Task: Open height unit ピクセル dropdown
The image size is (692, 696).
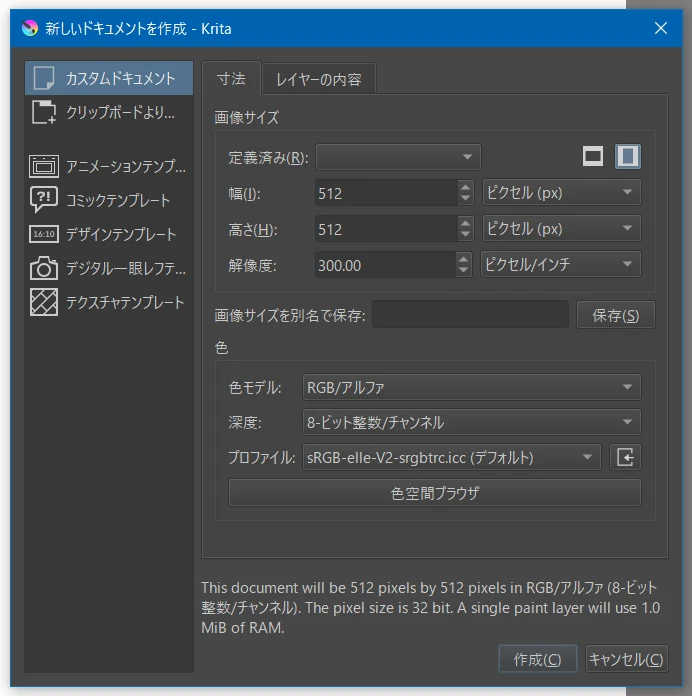Action: pyautogui.click(x=562, y=229)
